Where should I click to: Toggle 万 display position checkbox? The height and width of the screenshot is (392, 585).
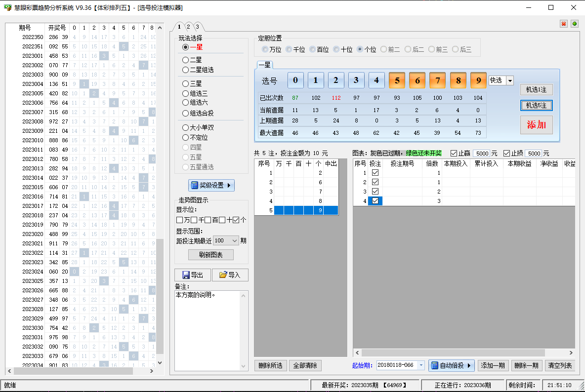179,220
